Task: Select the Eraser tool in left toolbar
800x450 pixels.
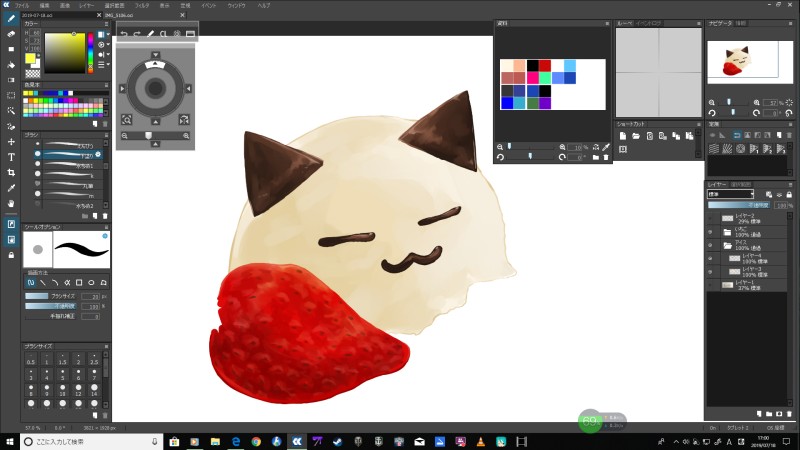Action: (10, 33)
